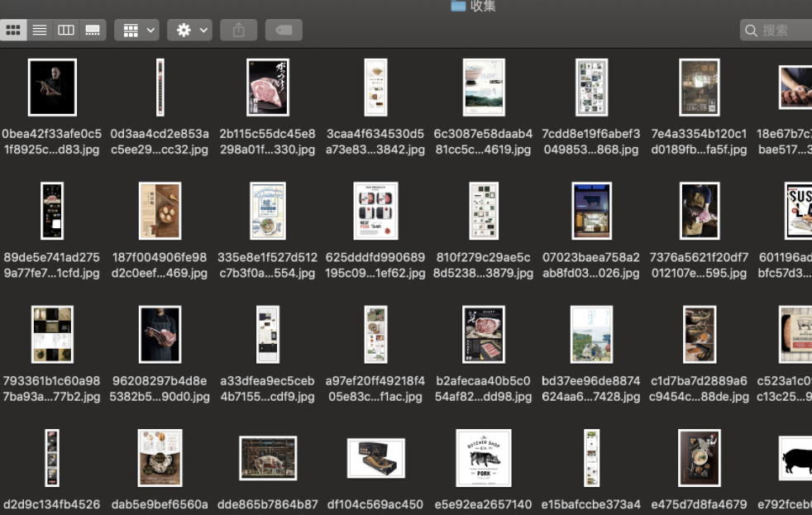The width and height of the screenshot is (812, 515).
Task: Click file name 7e4a3354b120c1 d0189fb...fa5f.jpg
Action: (699, 142)
